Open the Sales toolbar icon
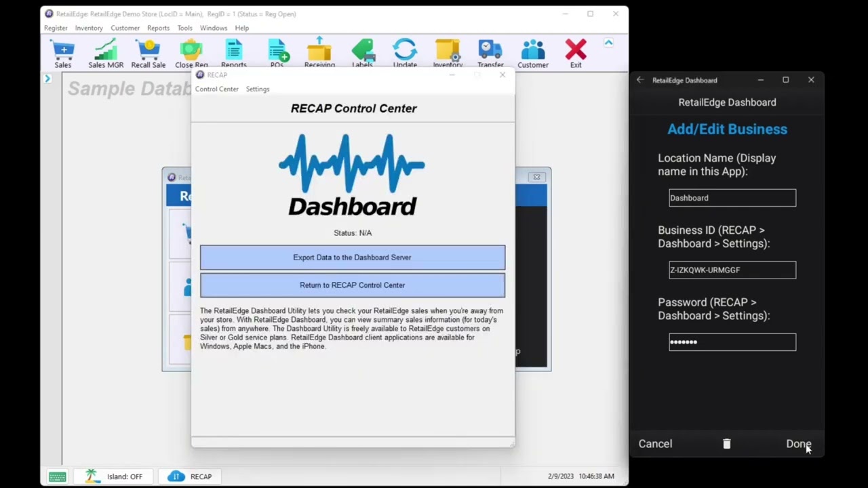The height and width of the screenshot is (488, 868). (62, 54)
